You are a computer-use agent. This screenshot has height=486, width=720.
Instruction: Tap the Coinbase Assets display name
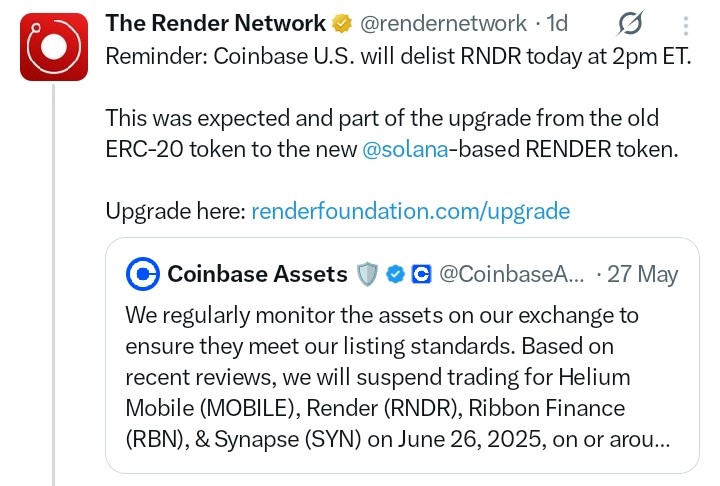click(x=257, y=274)
